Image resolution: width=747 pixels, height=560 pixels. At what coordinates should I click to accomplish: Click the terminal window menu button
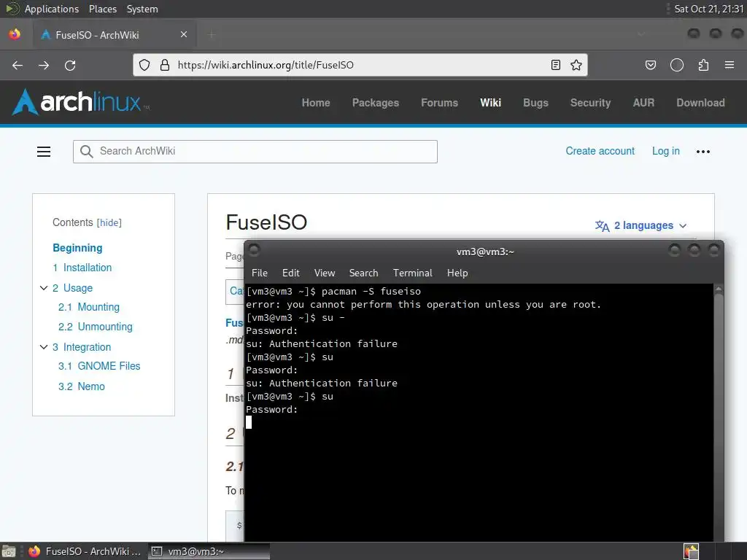click(254, 249)
